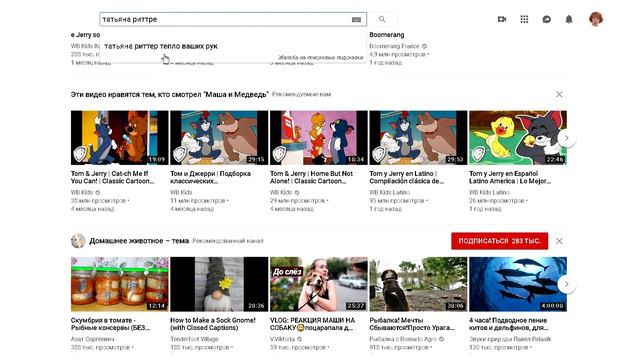Open title "VLOG: РЕАКЦИЯ МАШИ НА СОБАКУ"
Viewport: 640px width, 360px height.
point(313,324)
